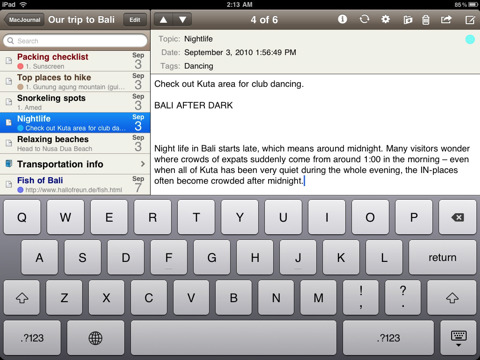Tap the Edit button
The height and width of the screenshot is (360, 480).
click(x=135, y=20)
